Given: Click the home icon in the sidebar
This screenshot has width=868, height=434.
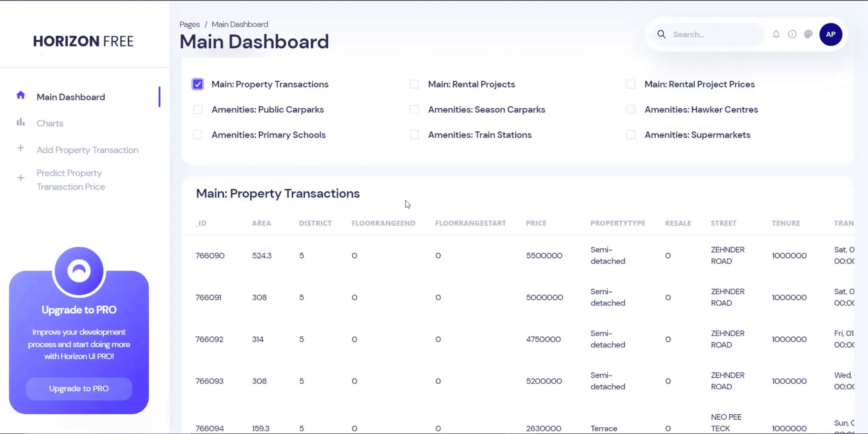Looking at the screenshot, I should (21, 95).
